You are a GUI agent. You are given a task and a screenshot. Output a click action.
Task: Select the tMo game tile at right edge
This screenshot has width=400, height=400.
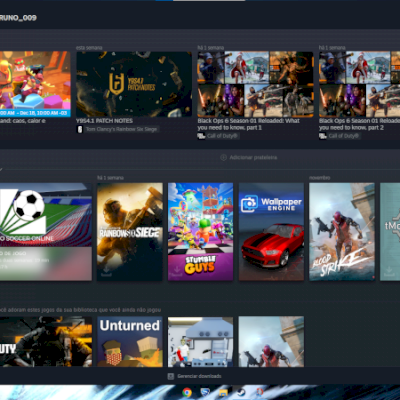(x=390, y=232)
